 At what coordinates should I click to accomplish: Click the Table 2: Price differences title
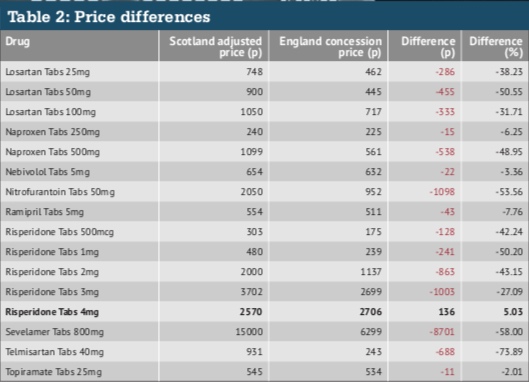tap(109, 17)
